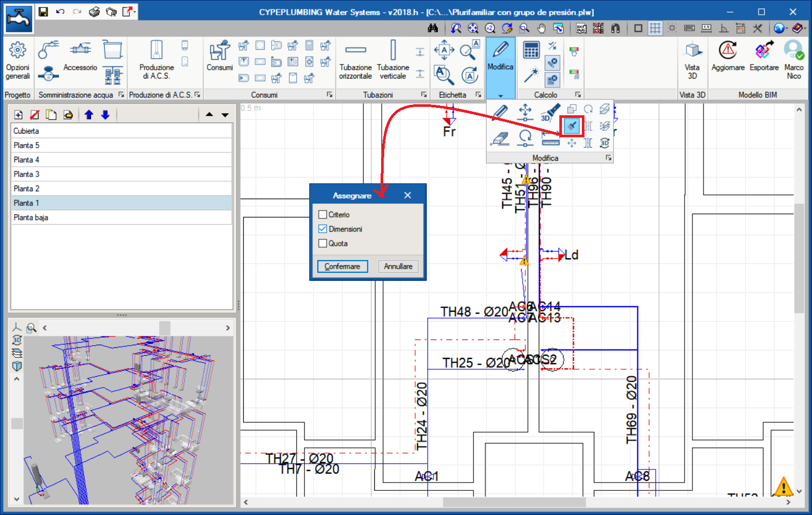Click the delete floor red-slash icon
The height and width of the screenshot is (515, 812).
click(x=35, y=115)
